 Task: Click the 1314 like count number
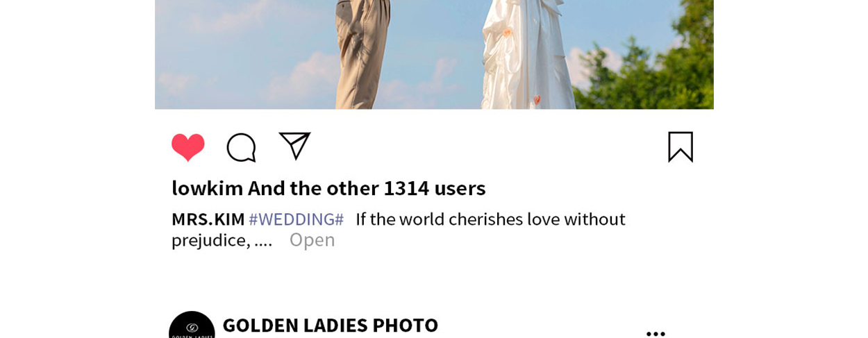coord(406,188)
